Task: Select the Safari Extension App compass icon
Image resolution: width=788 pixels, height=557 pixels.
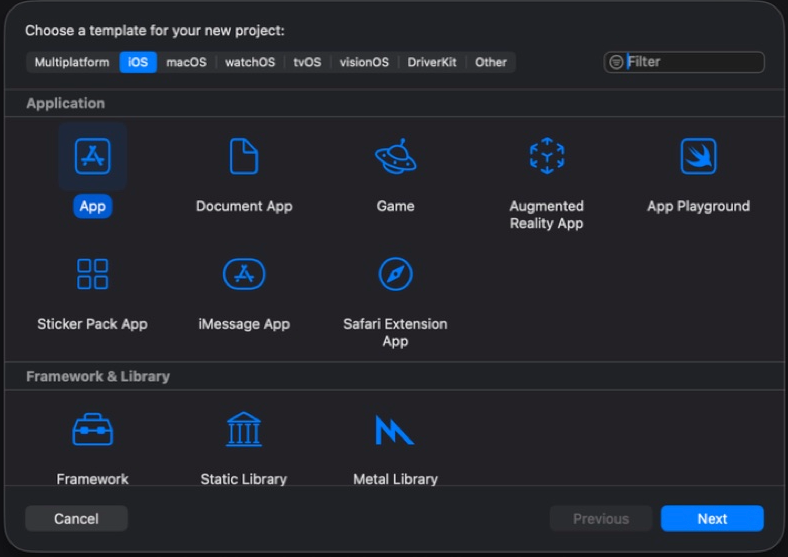Action: point(396,274)
